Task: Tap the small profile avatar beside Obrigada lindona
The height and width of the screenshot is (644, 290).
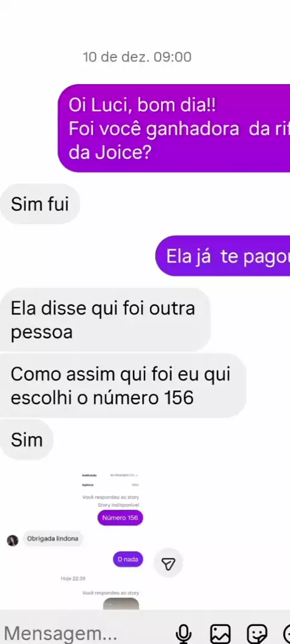Action: coord(12,541)
